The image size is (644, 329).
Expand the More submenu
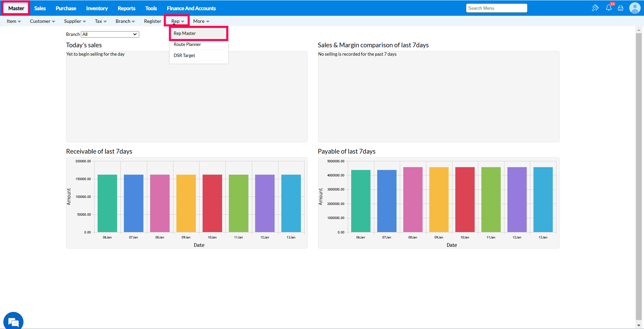[201, 21]
